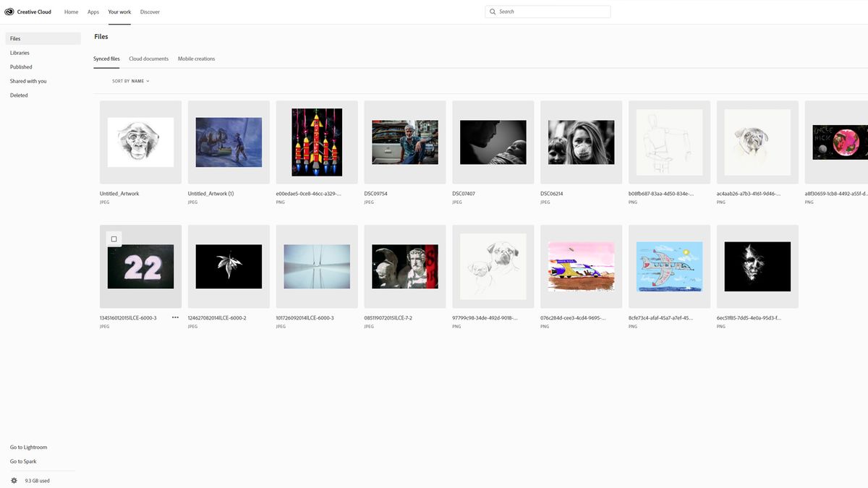Open the DSC09754 image thumbnail
This screenshot has height=488, width=868.
tap(404, 141)
